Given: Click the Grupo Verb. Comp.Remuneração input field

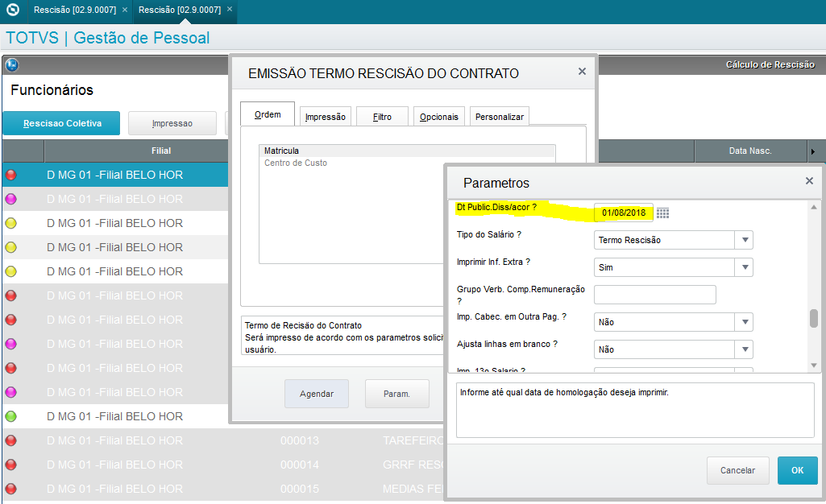Looking at the screenshot, I should click(x=655, y=295).
